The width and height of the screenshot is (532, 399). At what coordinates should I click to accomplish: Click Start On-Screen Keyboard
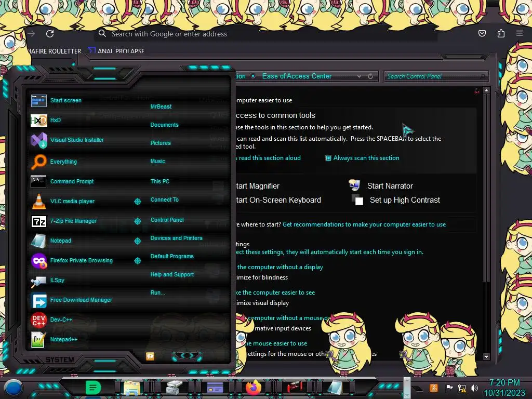click(278, 200)
